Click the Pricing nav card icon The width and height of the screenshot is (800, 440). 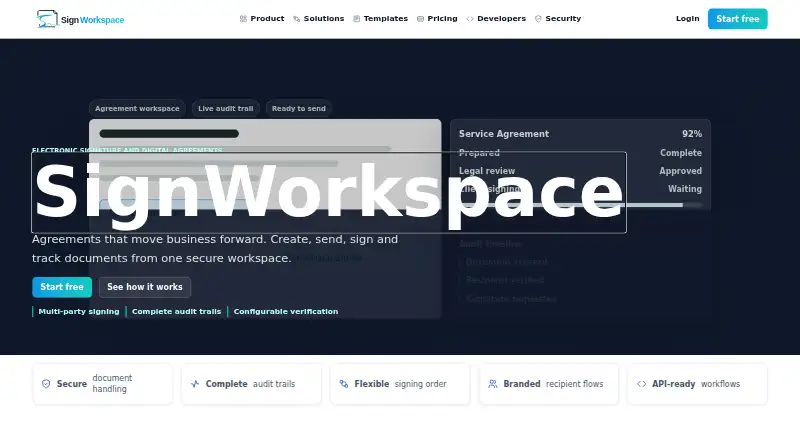420,19
